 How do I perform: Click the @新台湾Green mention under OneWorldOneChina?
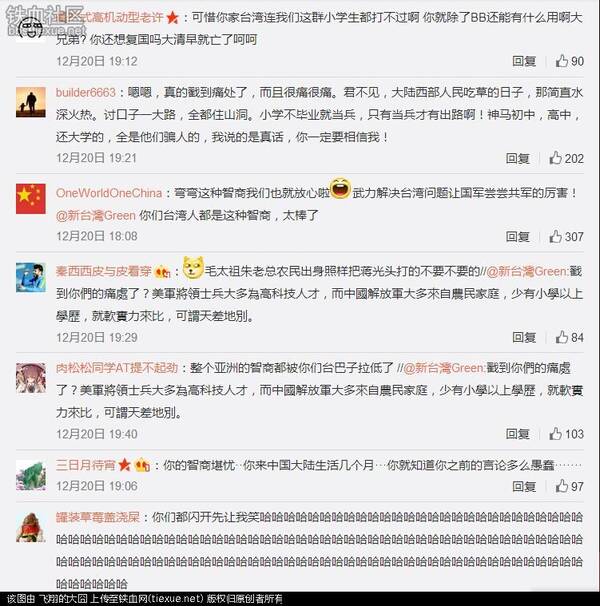(96, 215)
